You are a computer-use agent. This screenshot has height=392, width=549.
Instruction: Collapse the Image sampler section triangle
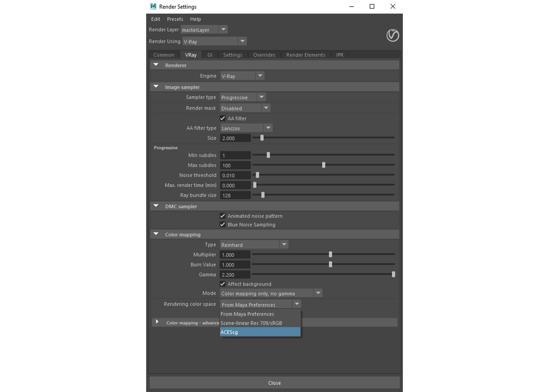[x=156, y=87]
